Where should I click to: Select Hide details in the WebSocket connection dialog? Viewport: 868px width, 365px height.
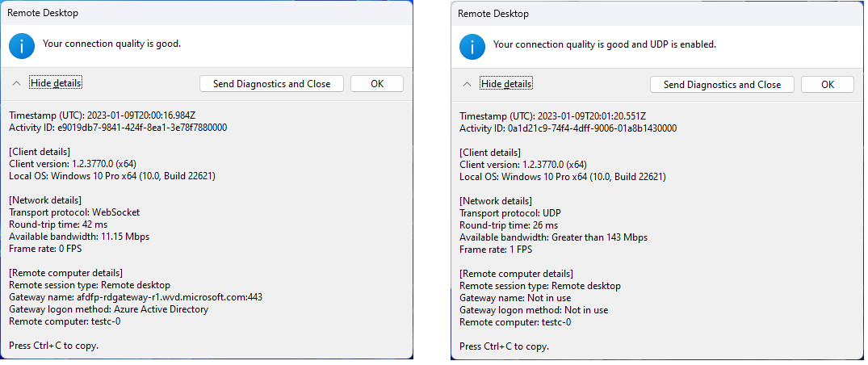(56, 83)
